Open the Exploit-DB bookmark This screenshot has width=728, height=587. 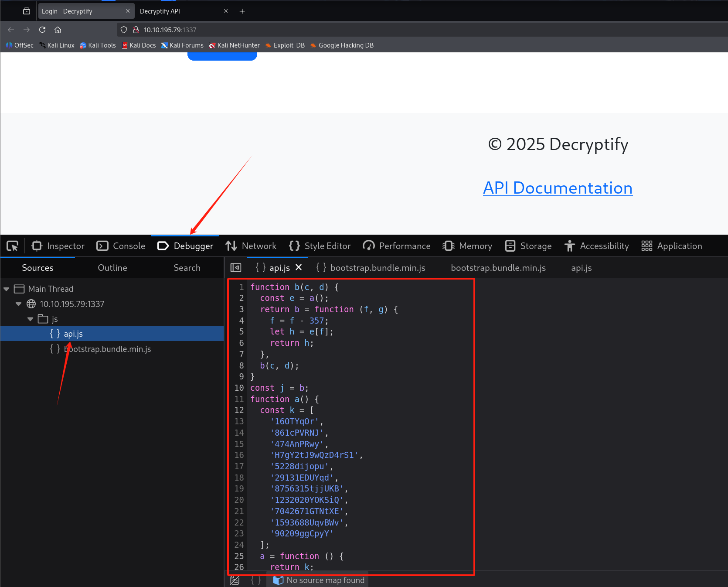[285, 45]
